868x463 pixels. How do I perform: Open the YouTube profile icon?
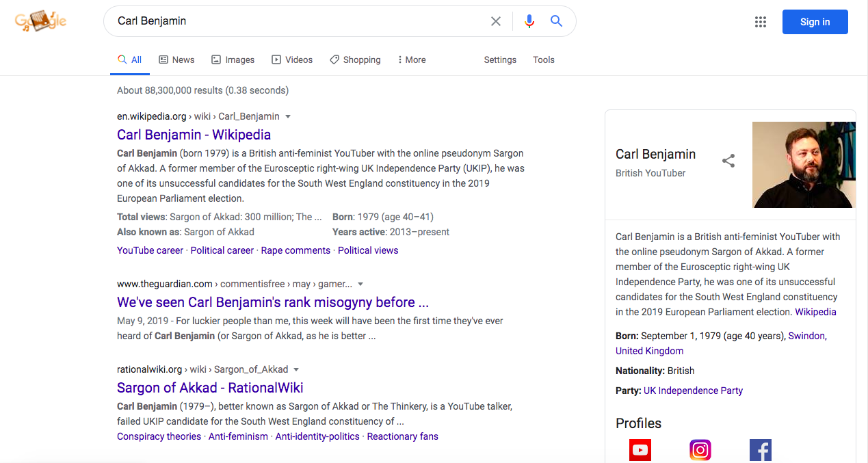click(x=640, y=450)
